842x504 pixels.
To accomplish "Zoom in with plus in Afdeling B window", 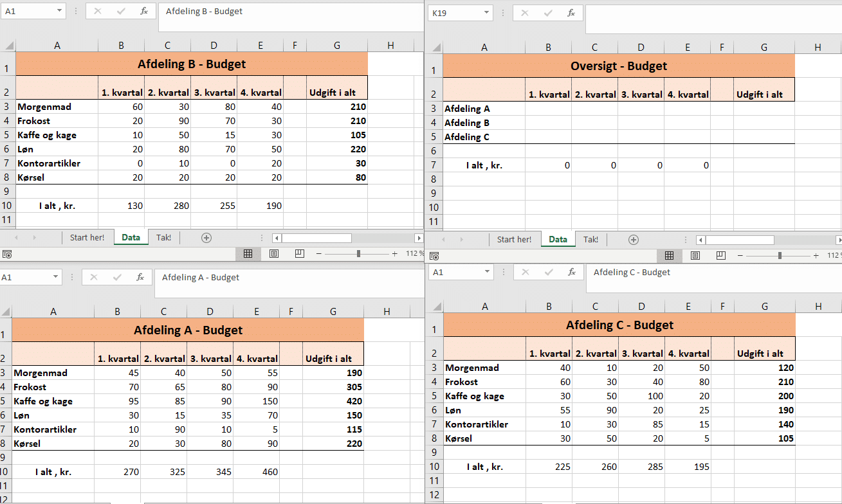I will (395, 254).
